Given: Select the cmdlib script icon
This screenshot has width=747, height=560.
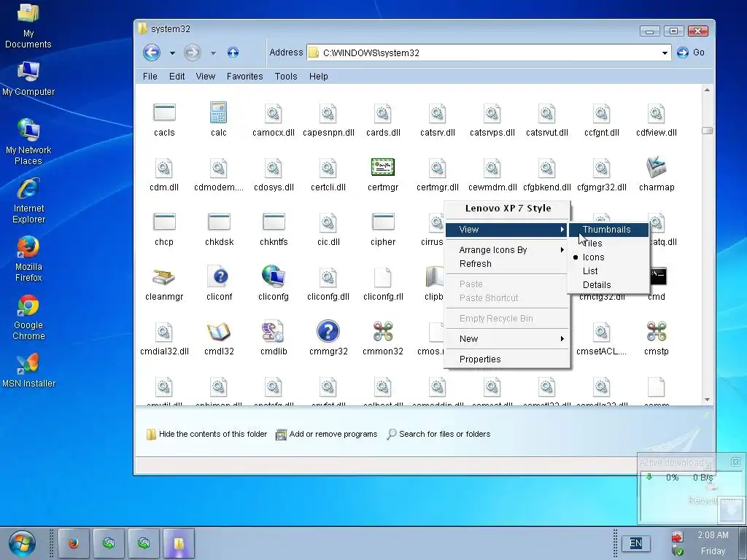Looking at the screenshot, I should tap(273, 332).
